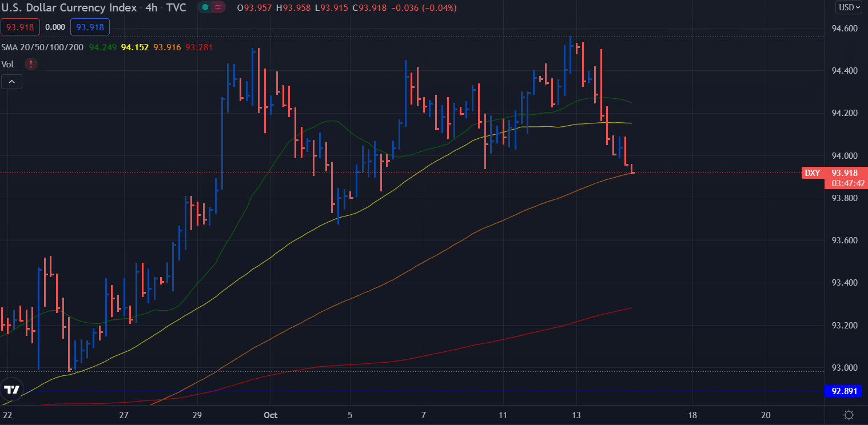Click the volume indicator error warning icon

(x=30, y=64)
